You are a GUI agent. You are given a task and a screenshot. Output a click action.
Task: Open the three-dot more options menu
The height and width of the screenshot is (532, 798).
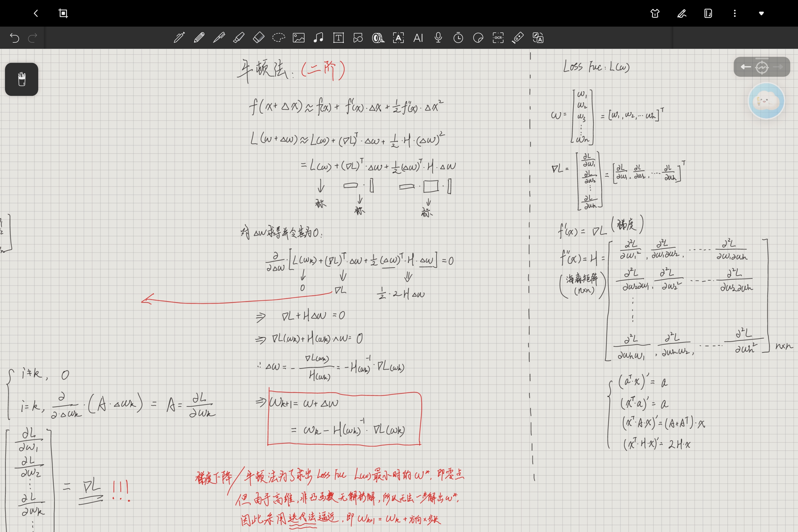(x=735, y=14)
